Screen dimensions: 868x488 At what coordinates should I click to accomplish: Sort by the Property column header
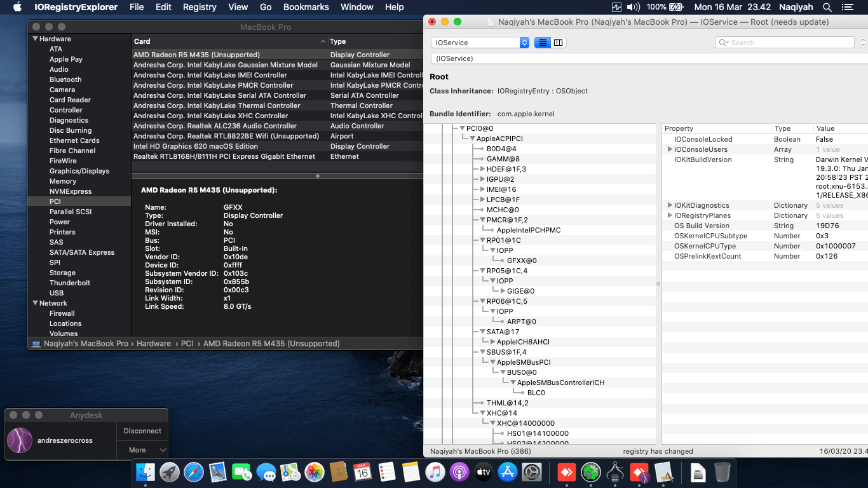717,128
